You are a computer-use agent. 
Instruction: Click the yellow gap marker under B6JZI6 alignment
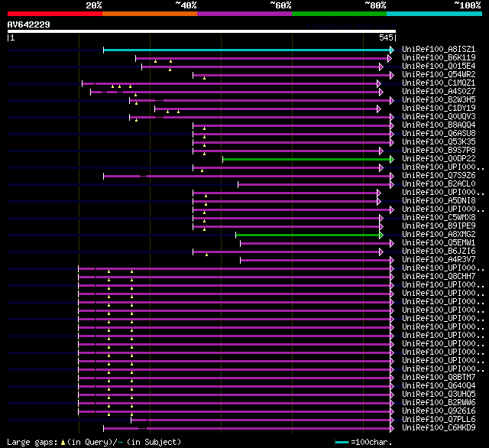(206, 255)
